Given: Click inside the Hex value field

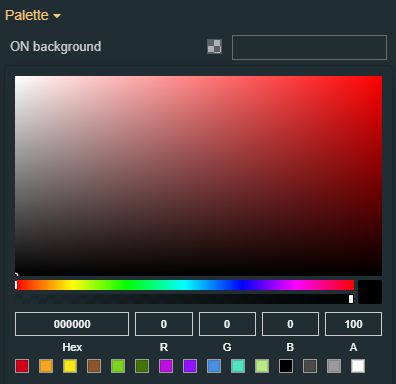Looking at the screenshot, I should (72, 324).
